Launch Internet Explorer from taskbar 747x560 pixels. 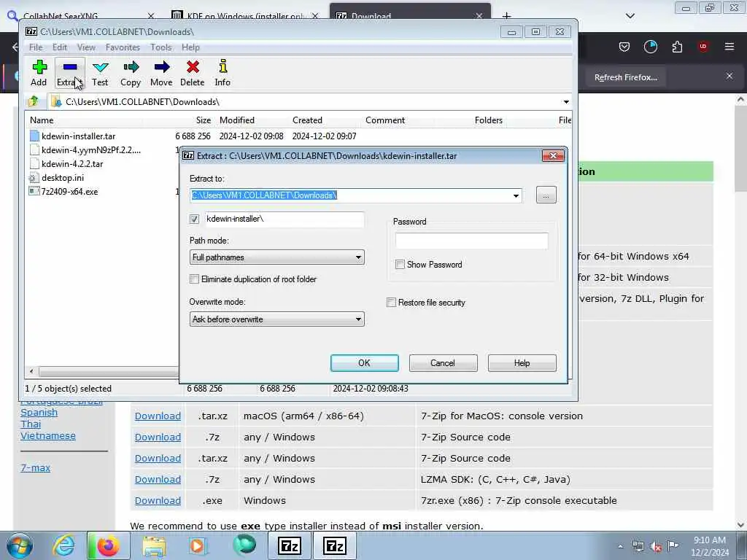pos(64,546)
